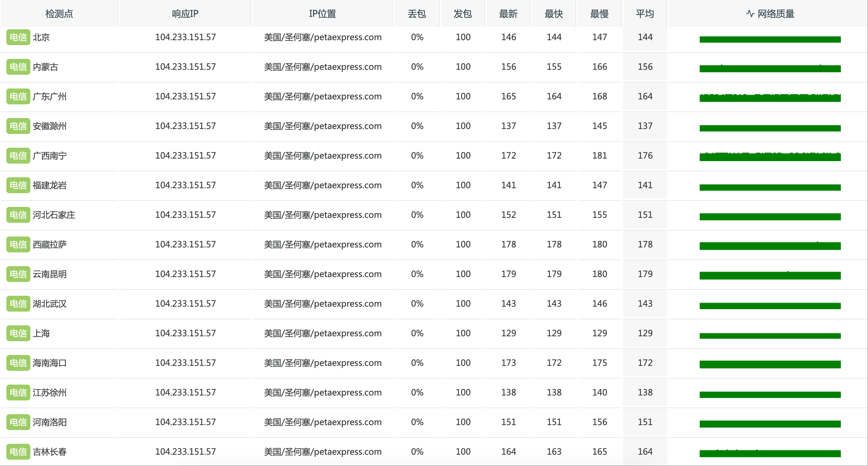Select the 电信 tag for 湖北武汉
The image size is (868, 466).
18,304
